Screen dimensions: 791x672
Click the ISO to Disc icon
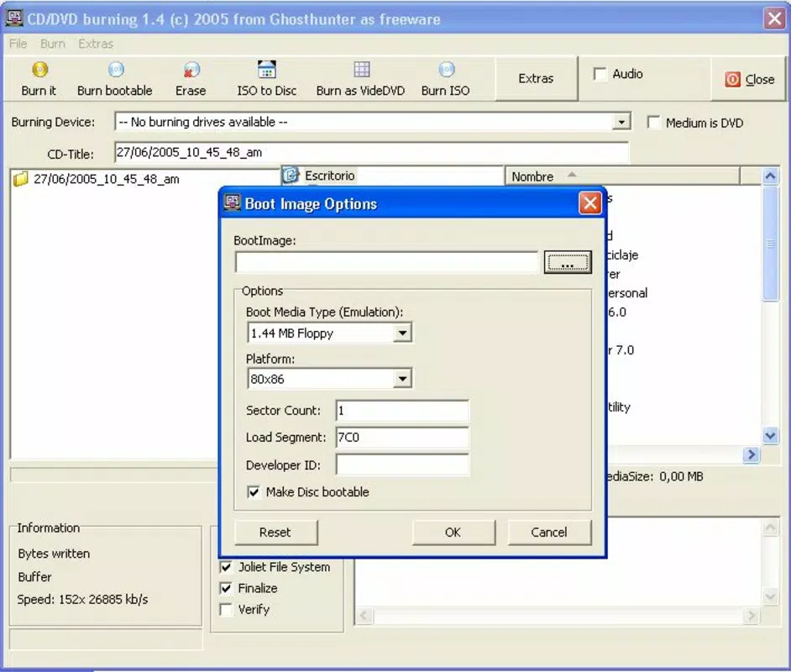coord(267,69)
